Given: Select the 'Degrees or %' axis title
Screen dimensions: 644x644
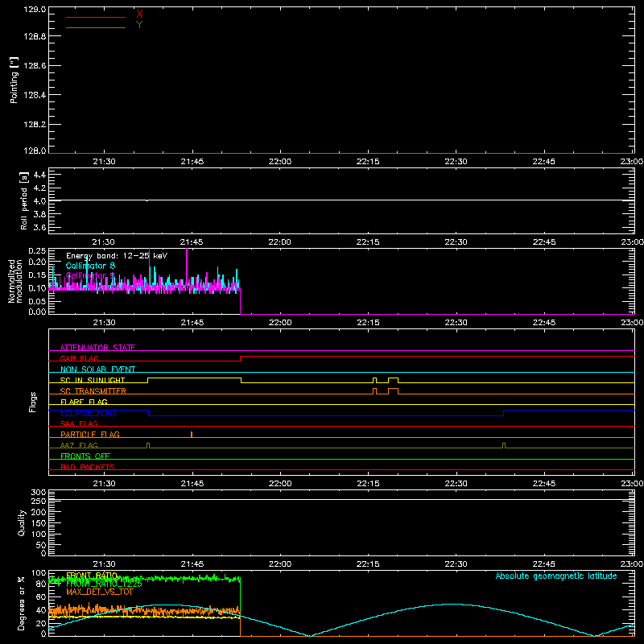Looking at the screenshot, I should click(22, 603).
